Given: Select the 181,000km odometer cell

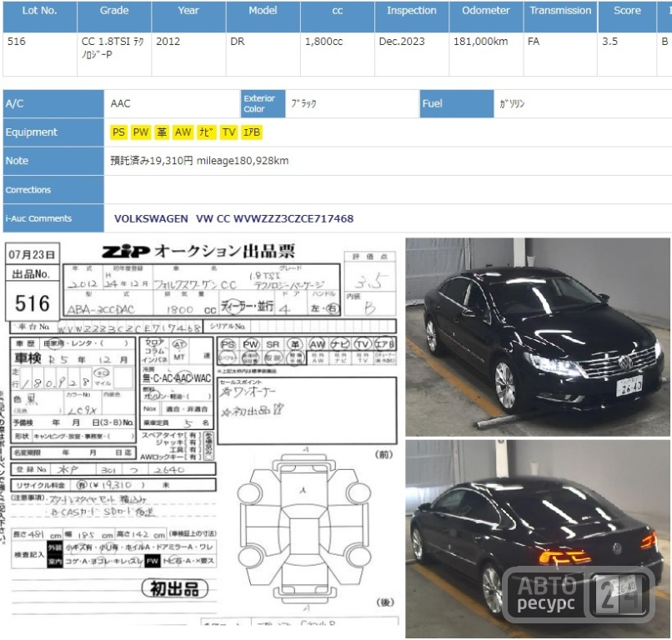Looking at the screenshot, I should click(486, 54).
